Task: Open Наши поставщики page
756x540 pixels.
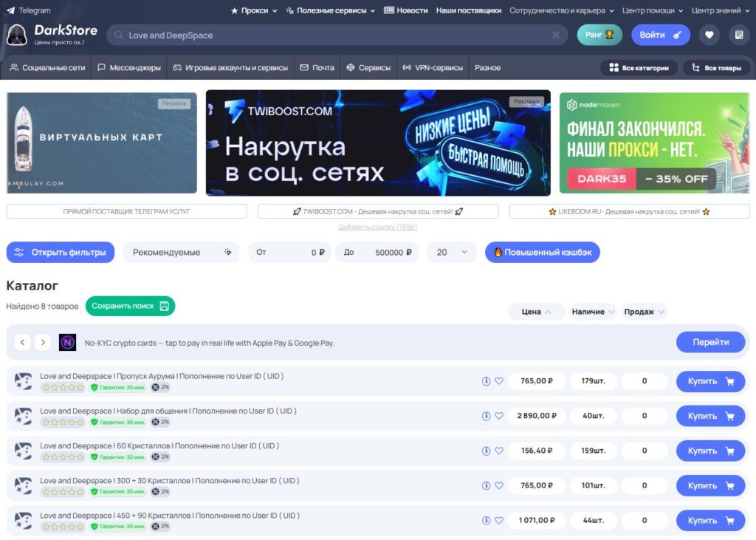Action: click(469, 10)
